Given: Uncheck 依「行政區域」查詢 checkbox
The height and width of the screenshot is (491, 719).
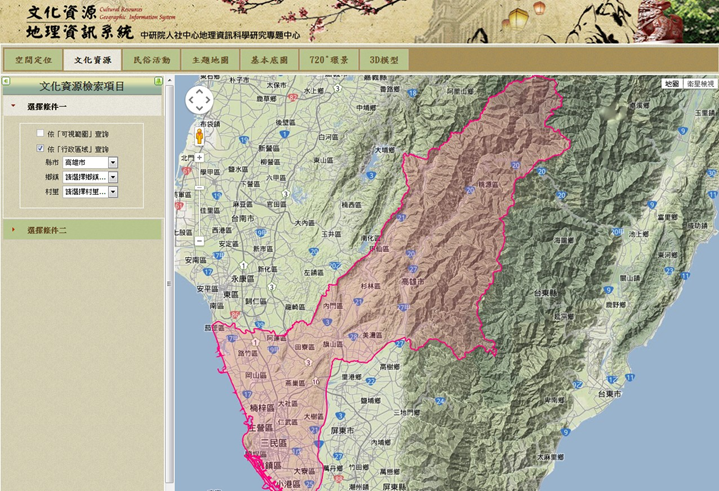Looking at the screenshot, I should pyautogui.click(x=40, y=148).
